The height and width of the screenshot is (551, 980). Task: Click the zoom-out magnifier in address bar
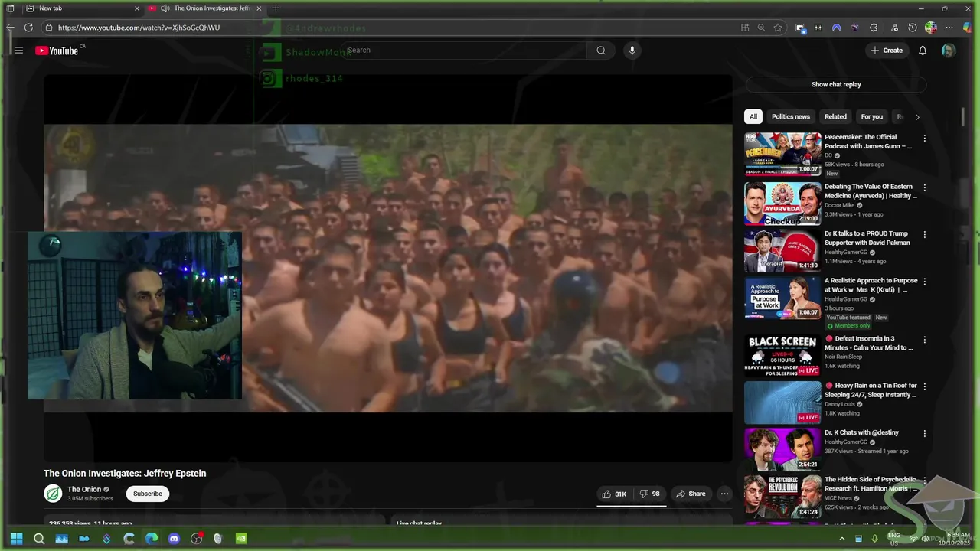[761, 28]
